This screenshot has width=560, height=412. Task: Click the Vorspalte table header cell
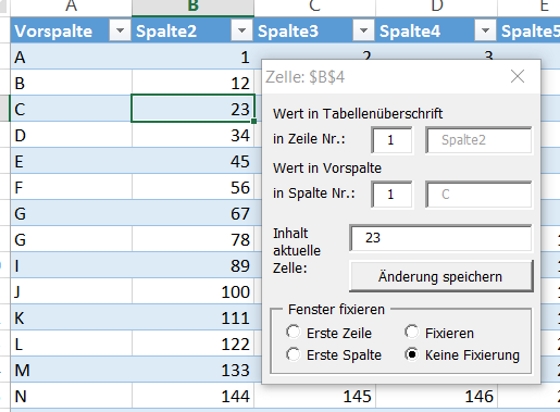point(71,31)
